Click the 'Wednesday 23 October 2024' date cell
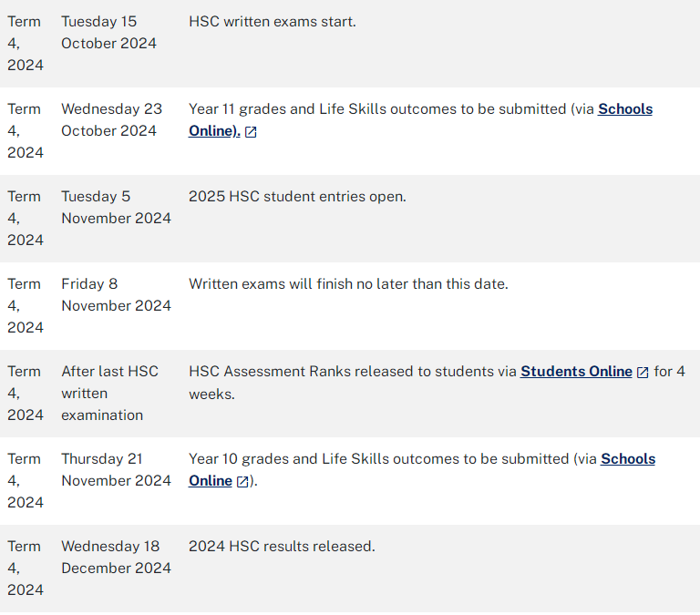The height and width of the screenshot is (615, 700). pos(111,120)
